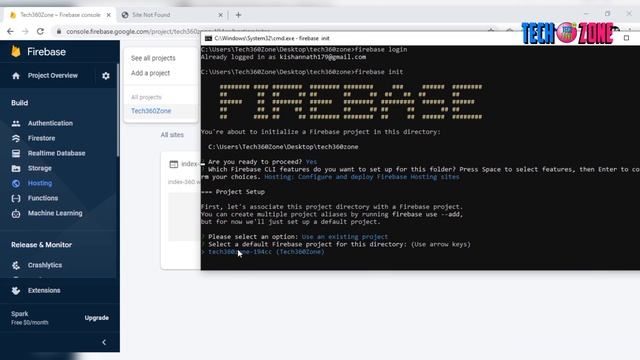Open Realtime Database section

coord(56,153)
